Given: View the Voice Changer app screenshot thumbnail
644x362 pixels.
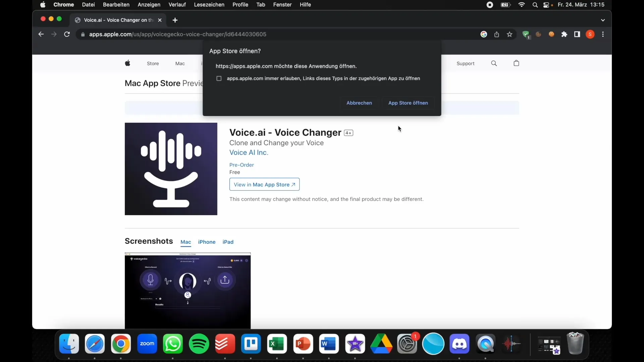Looking at the screenshot, I should [187, 290].
